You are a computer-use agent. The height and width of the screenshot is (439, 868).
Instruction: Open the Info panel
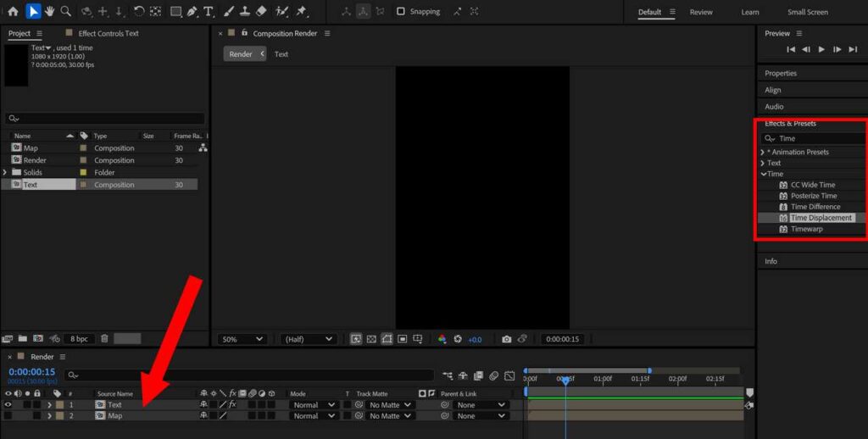pyautogui.click(x=771, y=261)
